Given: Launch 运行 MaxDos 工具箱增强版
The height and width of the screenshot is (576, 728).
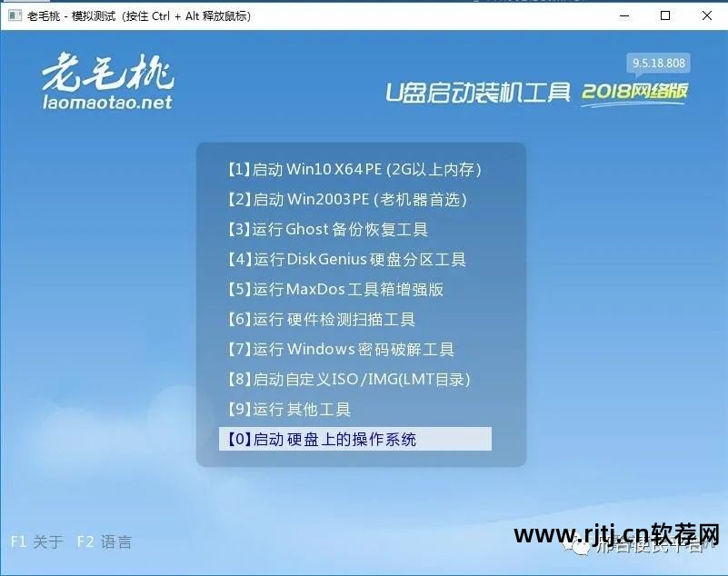Looking at the screenshot, I should 334,290.
